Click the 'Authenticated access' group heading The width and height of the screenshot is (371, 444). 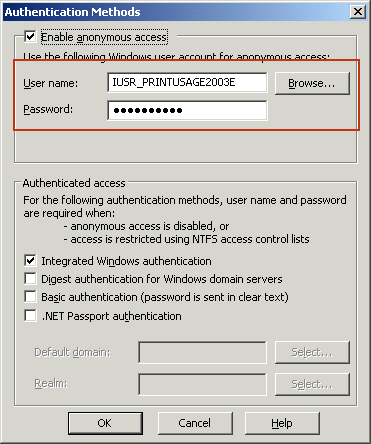(x=74, y=183)
